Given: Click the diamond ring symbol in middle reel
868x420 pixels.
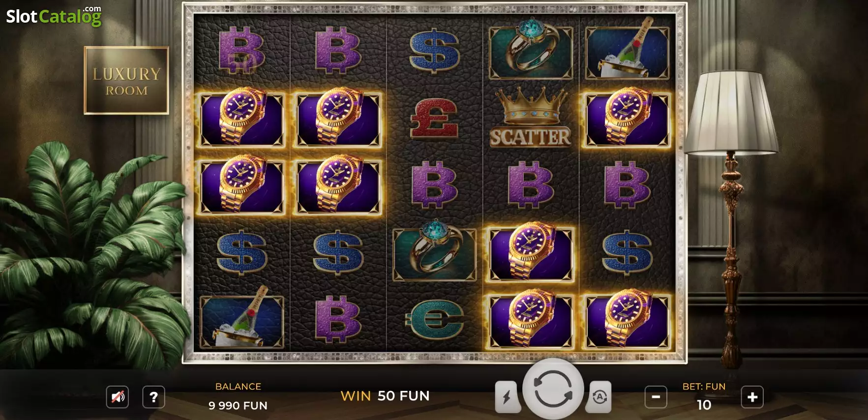Looking at the screenshot, I should tap(434, 251).
